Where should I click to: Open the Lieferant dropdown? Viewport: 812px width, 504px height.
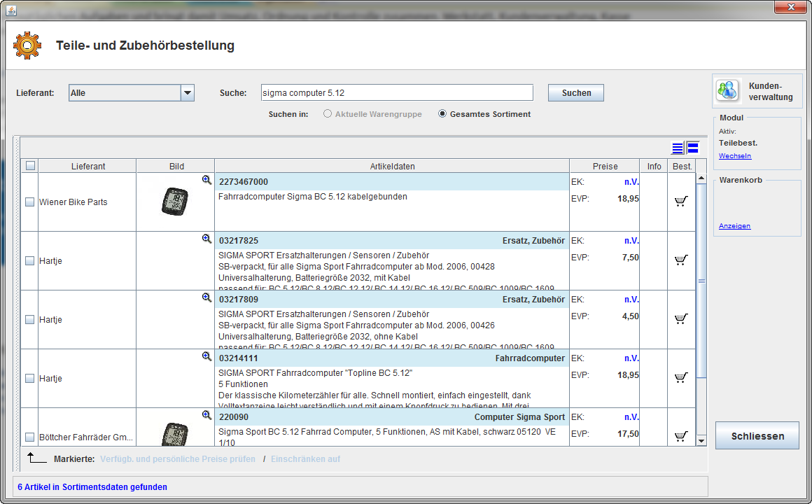tap(187, 93)
